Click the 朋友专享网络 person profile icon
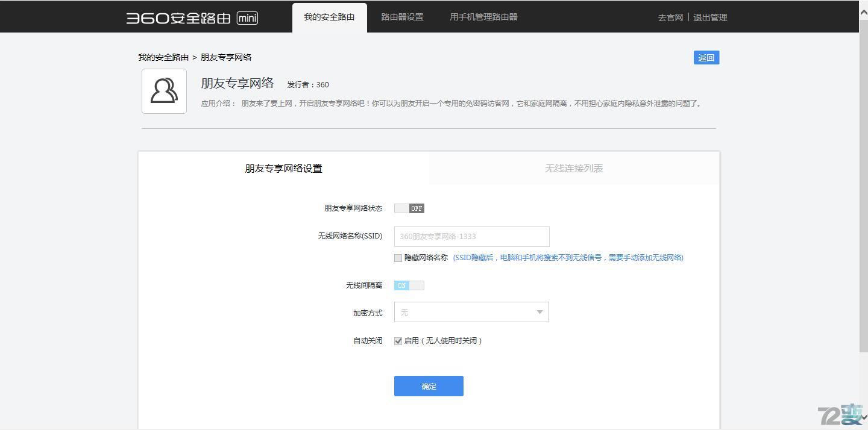Image resolution: width=868 pixels, height=430 pixels. [164, 91]
